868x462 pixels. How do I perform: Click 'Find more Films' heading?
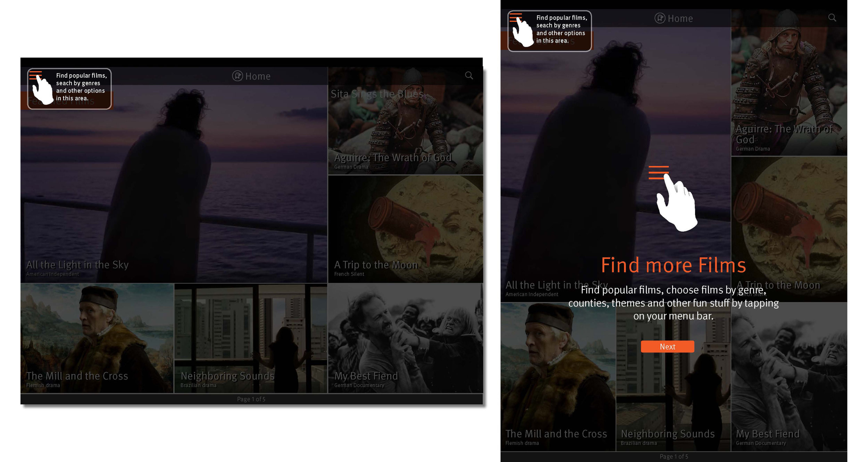coord(673,265)
